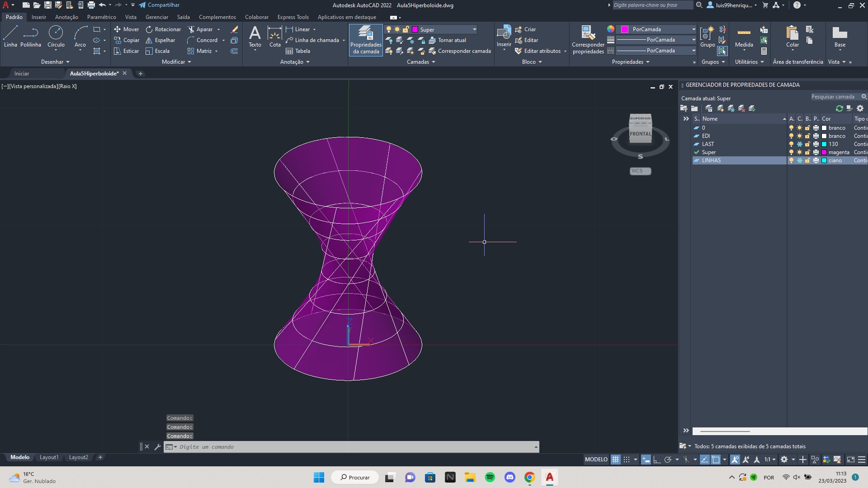Expand the Annotation dropdown panel
Image resolution: width=868 pixels, height=488 pixels.
(310, 62)
